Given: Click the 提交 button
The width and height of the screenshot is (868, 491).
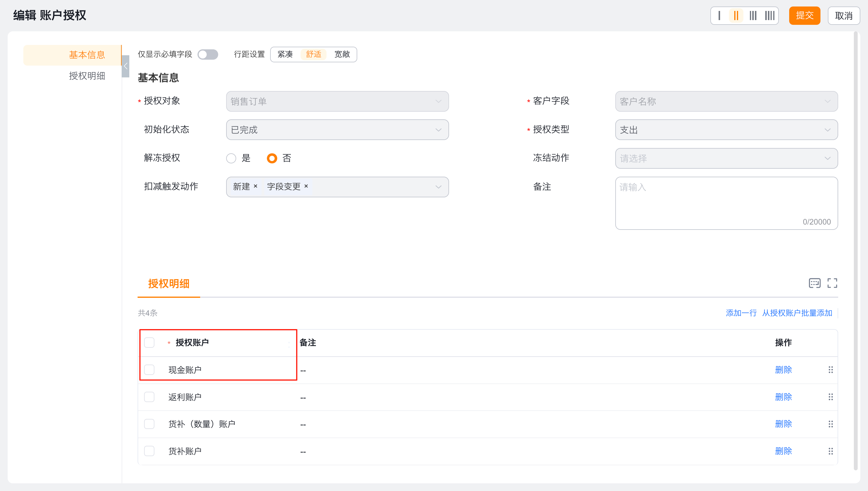Looking at the screenshot, I should (804, 16).
